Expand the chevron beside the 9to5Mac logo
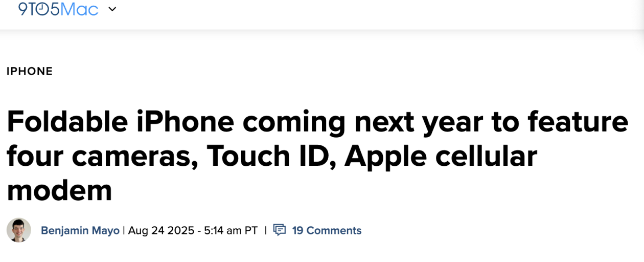Image resolution: width=644 pixels, height=262 pixels. coord(112,9)
